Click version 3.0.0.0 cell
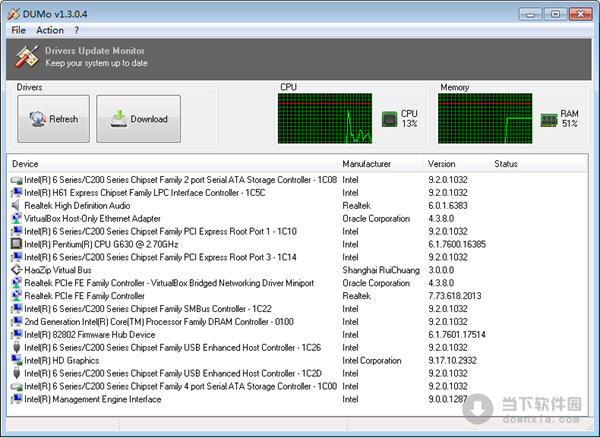 pyautogui.click(x=441, y=270)
